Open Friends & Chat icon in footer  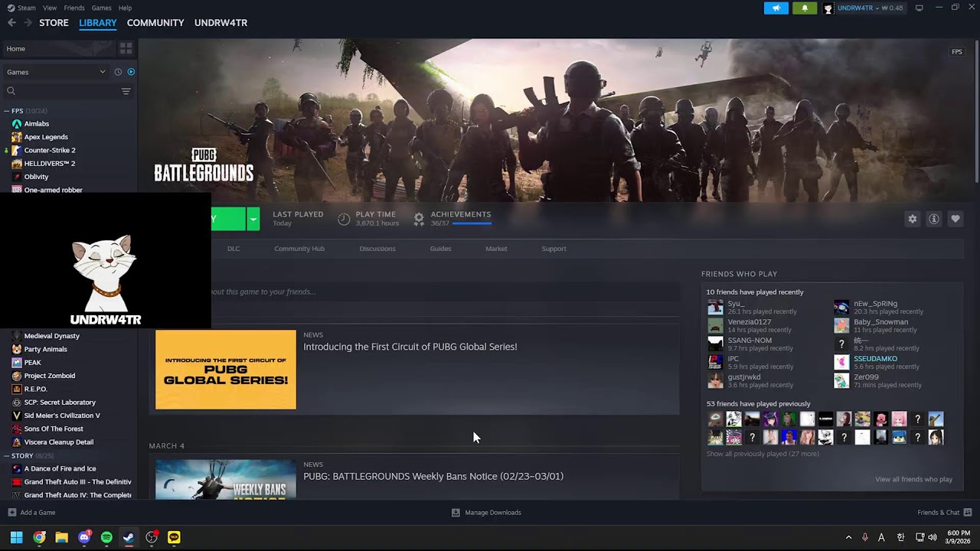968,513
